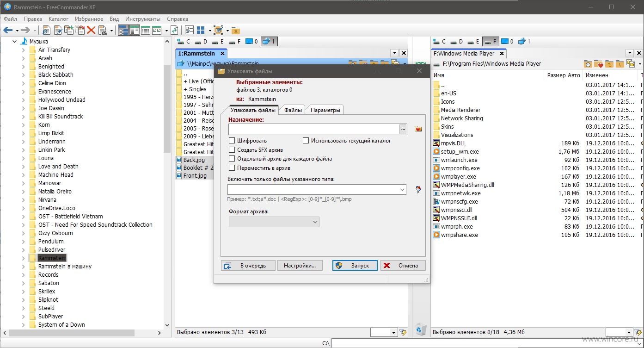This screenshot has width=644, height=348.
Task: Click the browse ... button for Назначение
Action: (403, 129)
